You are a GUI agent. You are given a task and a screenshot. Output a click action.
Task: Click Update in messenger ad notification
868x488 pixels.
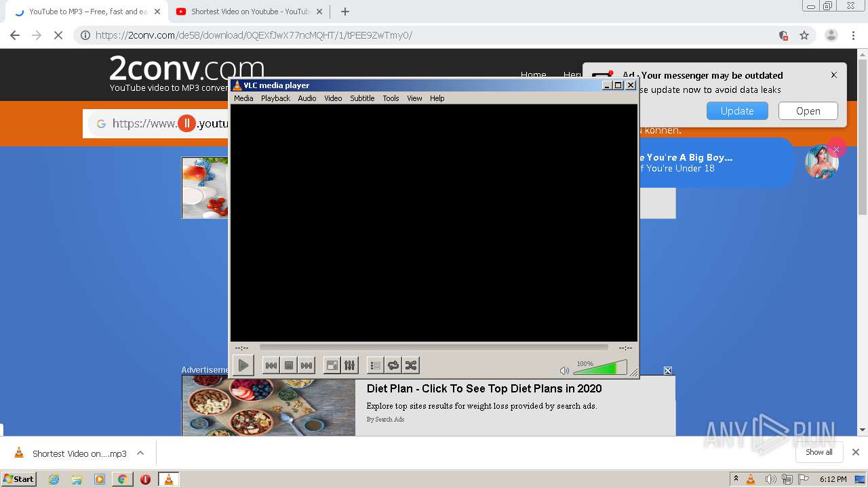tap(737, 111)
